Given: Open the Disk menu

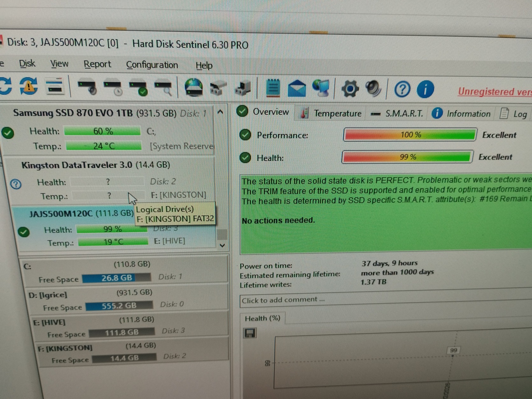Looking at the screenshot, I should (x=27, y=64).
